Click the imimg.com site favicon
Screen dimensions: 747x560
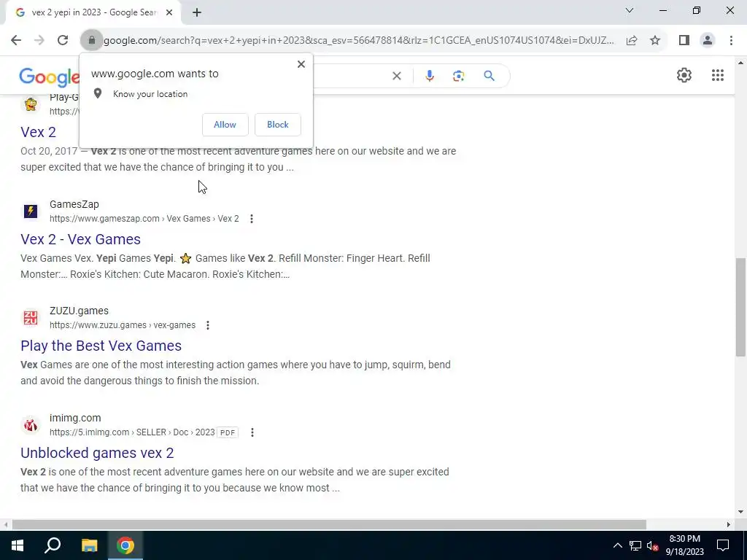31,425
